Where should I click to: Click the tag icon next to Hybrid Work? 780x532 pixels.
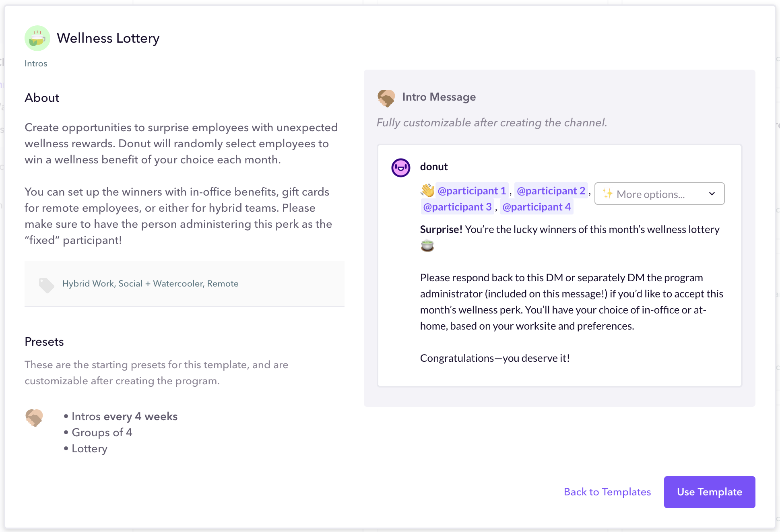click(x=46, y=285)
